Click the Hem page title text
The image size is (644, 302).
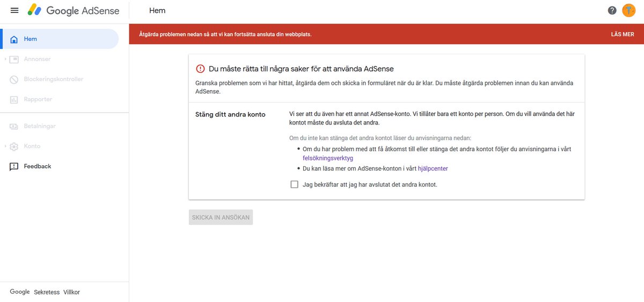click(157, 11)
